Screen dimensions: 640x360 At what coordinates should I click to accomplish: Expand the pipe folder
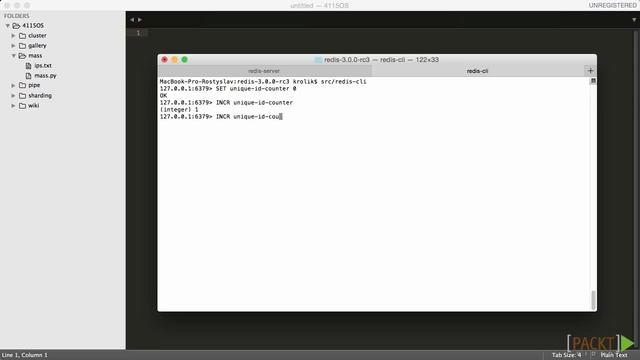[13, 86]
